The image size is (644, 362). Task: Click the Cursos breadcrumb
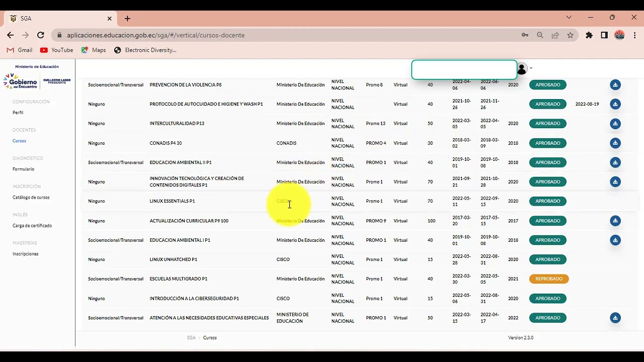point(210,338)
